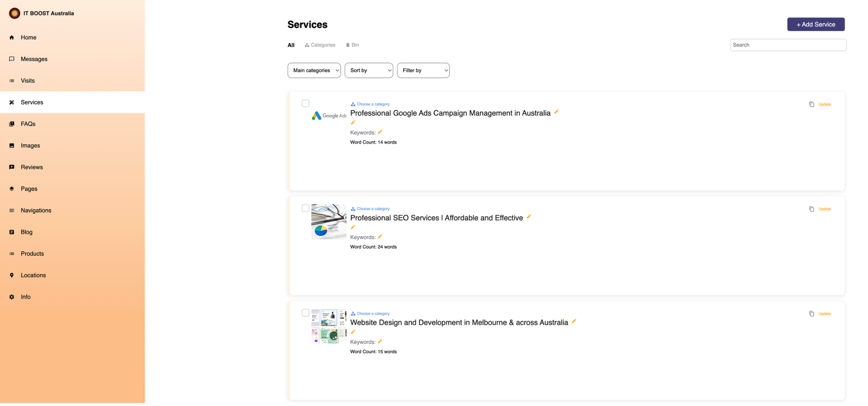Viewport: 868px width, 406px height.
Task: Open the Main categories dropdown
Action: click(x=314, y=70)
